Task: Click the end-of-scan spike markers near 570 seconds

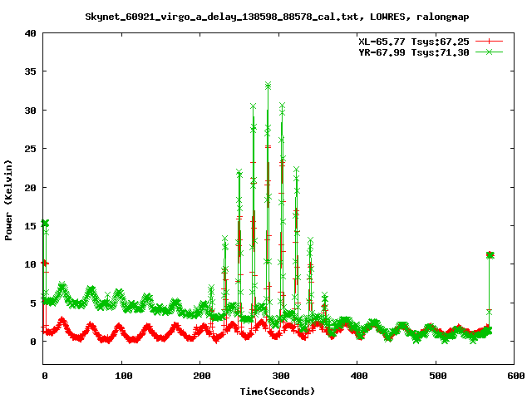Action: tap(490, 255)
